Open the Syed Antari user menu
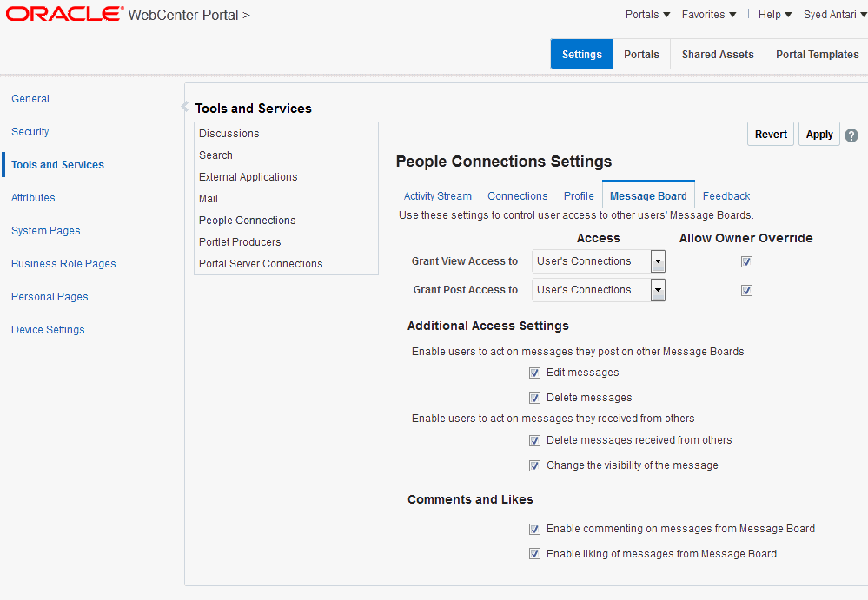Screen dimensions: 868x600 pos(835,15)
